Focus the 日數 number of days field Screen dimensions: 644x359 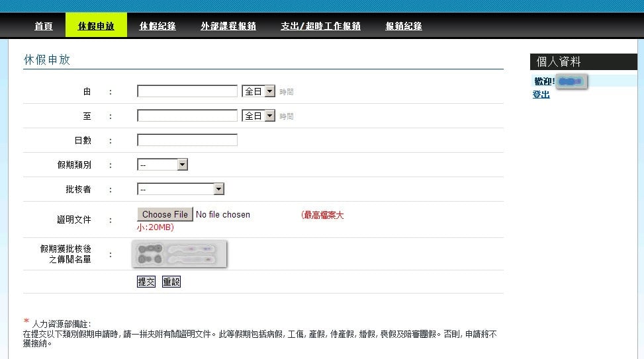(x=187, y=140)
